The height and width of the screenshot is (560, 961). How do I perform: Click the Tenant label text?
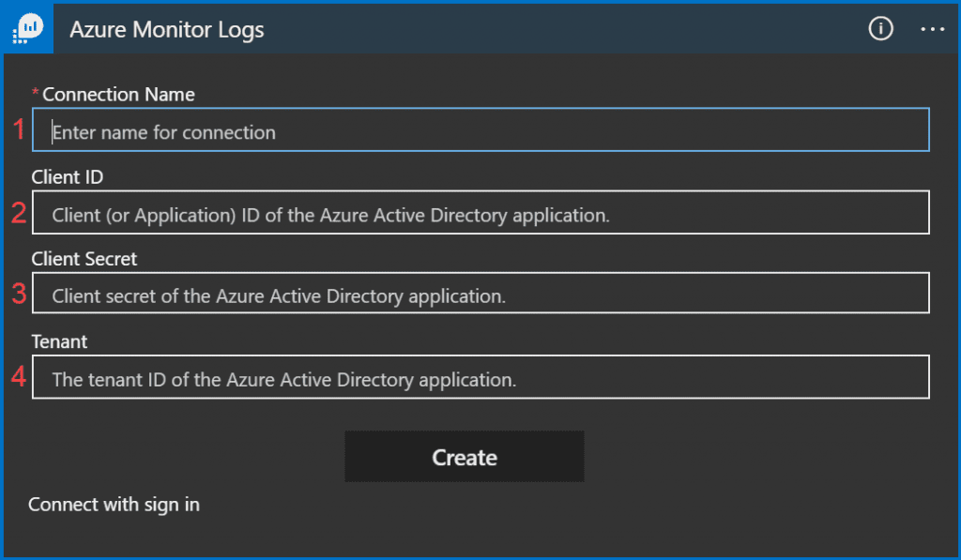[59, 341]
